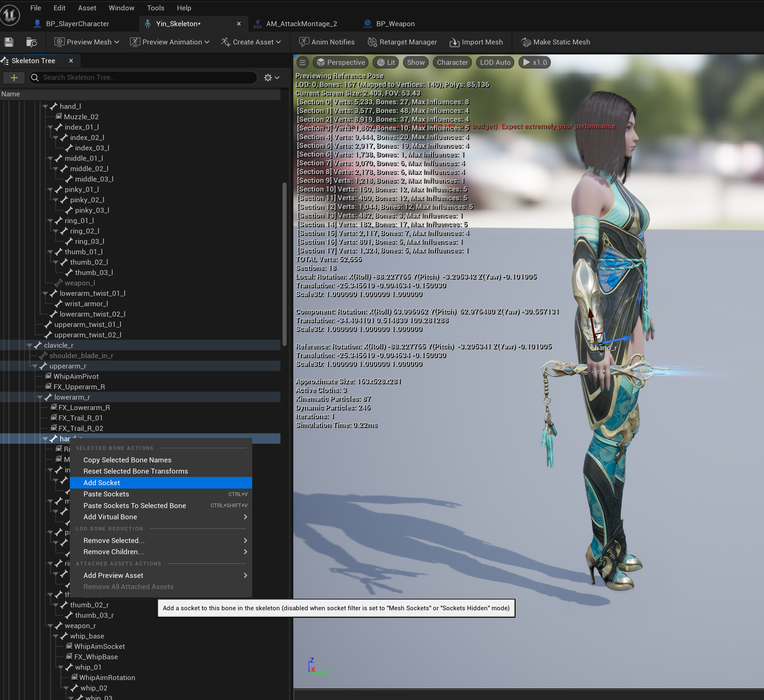764x700 pixels.
Task: Open the Preview Mesh dropdown
Action: [87, 42]
